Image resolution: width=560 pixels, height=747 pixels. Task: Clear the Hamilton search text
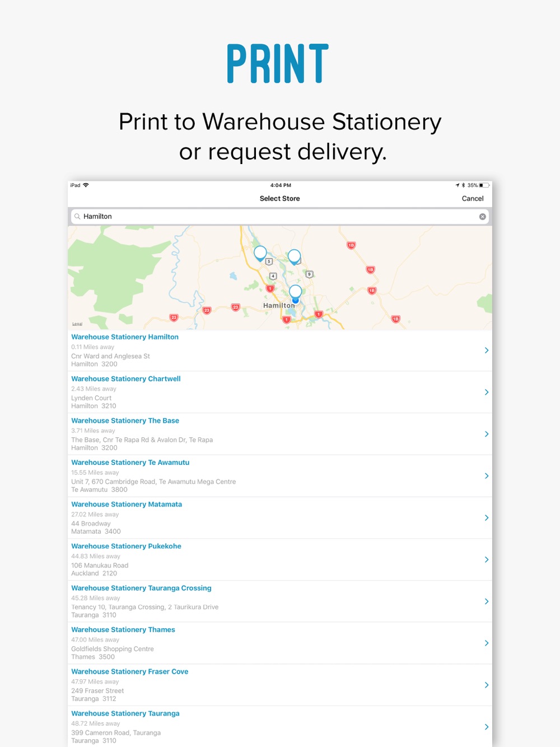[482, 217]
